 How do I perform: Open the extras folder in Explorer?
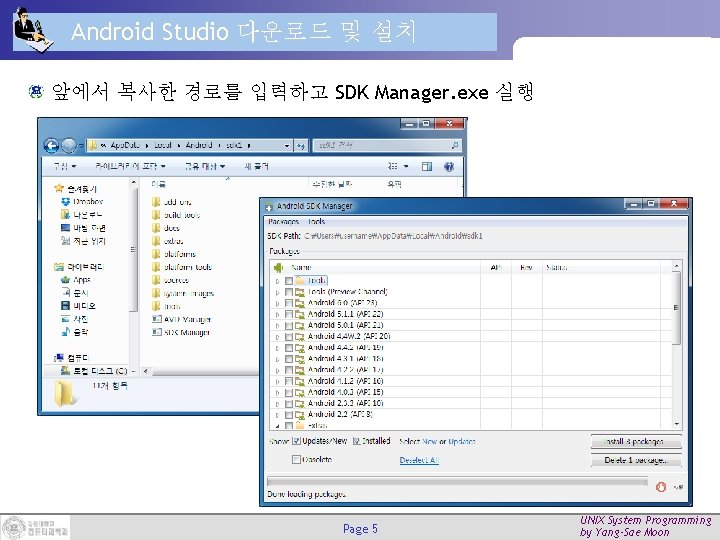[x=168, y=241]
